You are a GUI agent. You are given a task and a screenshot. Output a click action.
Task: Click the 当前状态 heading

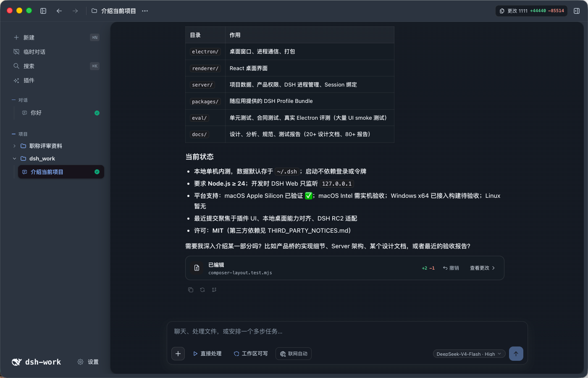pos(199,157)
